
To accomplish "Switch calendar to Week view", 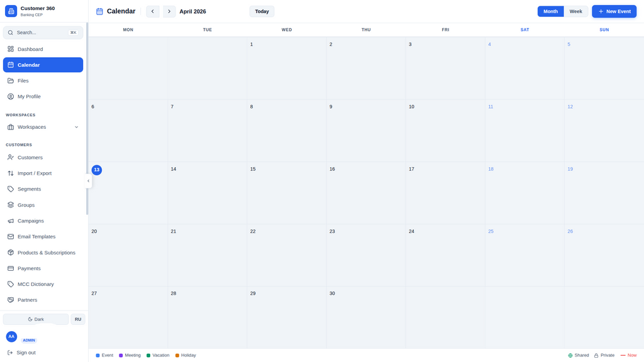I will pos(575,11).
